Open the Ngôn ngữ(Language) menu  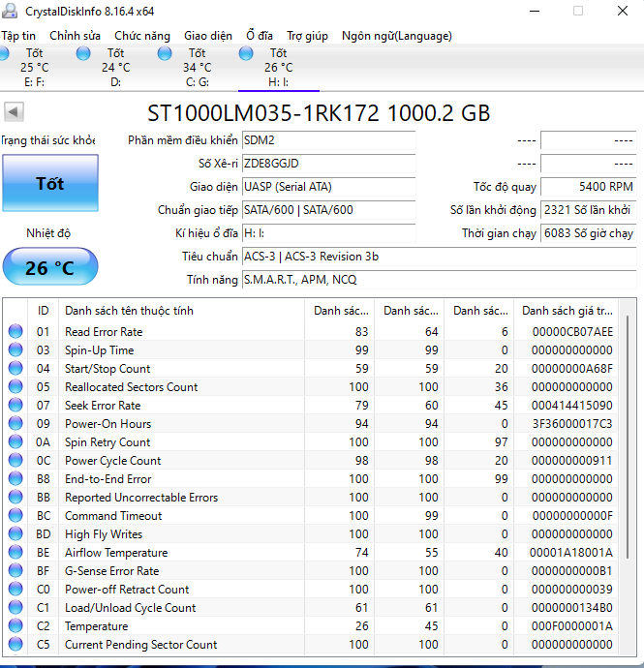point(396,36)
